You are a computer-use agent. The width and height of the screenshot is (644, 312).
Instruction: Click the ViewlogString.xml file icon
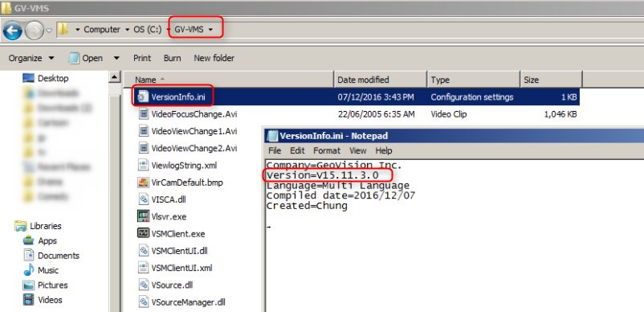(143, 166)
